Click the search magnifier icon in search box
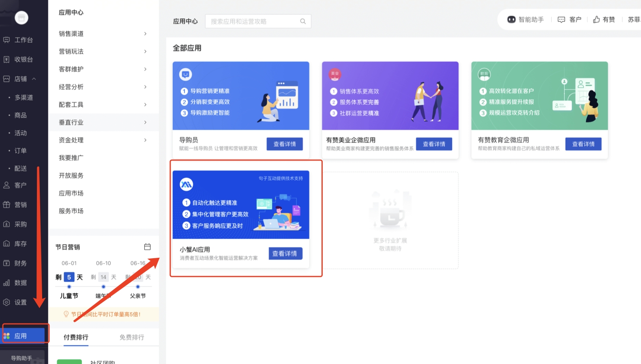The image size is (641, 364). click(303, 21)
